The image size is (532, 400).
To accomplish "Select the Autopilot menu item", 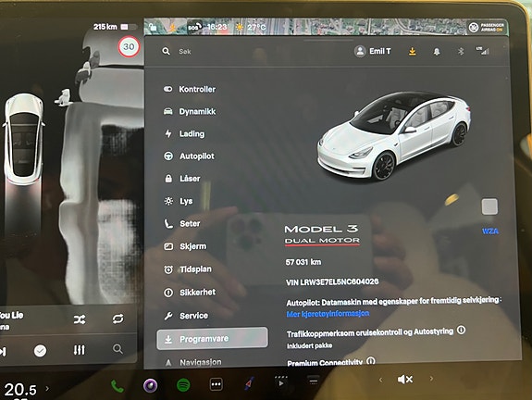I will tap(189, 156).
